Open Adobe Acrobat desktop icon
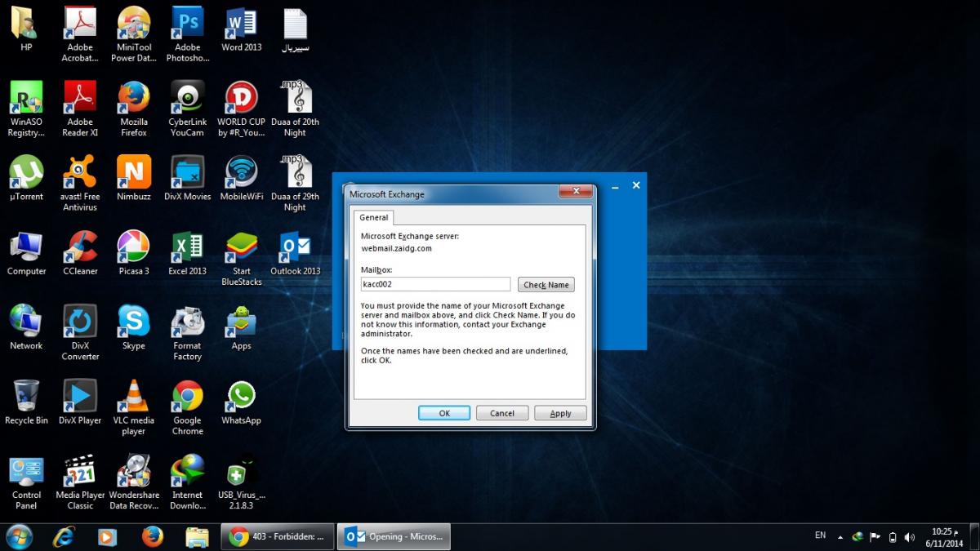 coord(80,34)
